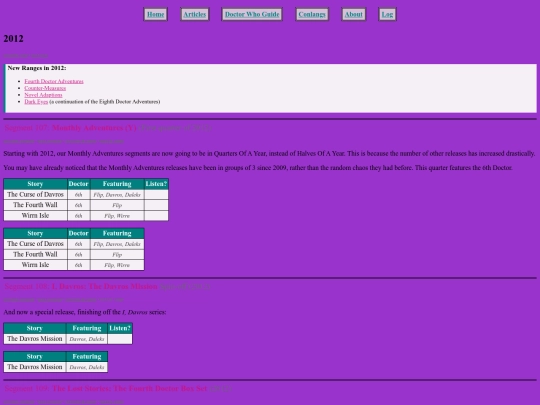
Task: Follow the Counter-Measures link
Action: pyautogui.click(x=45, y=88)
